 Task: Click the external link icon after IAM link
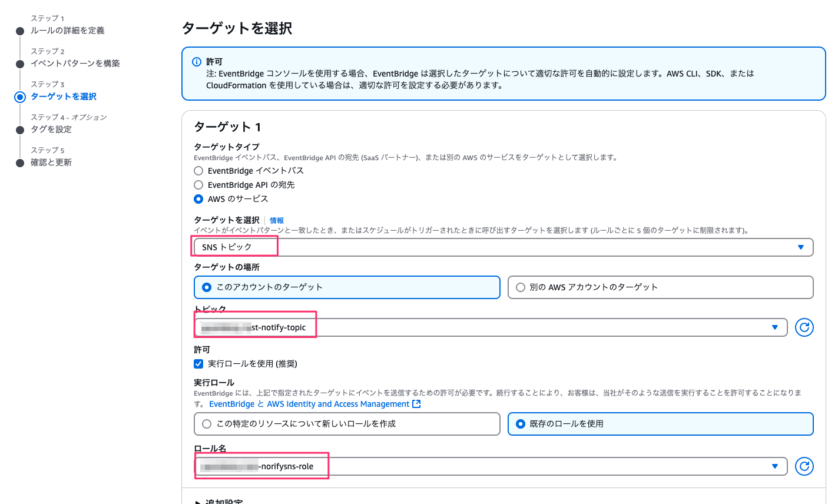[416, 404]
